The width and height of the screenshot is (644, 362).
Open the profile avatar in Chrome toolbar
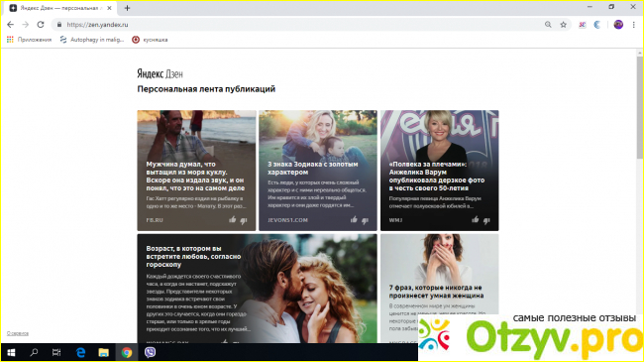click(x=618, y=25)
